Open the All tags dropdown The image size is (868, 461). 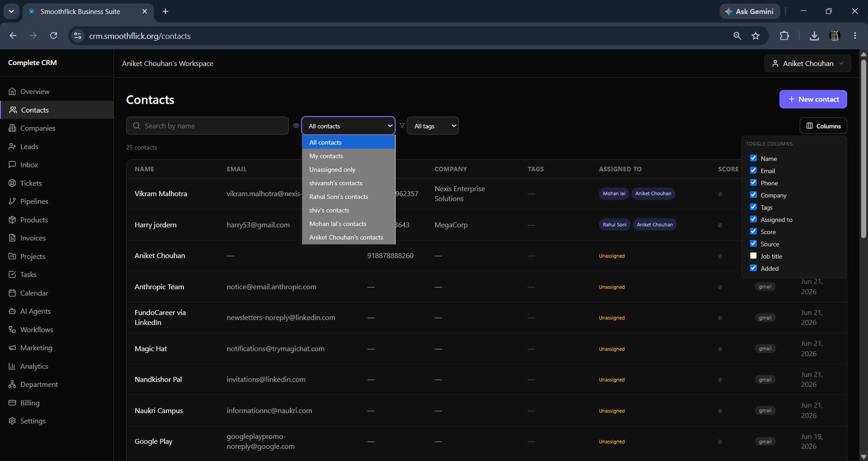[x=433, y=126]
